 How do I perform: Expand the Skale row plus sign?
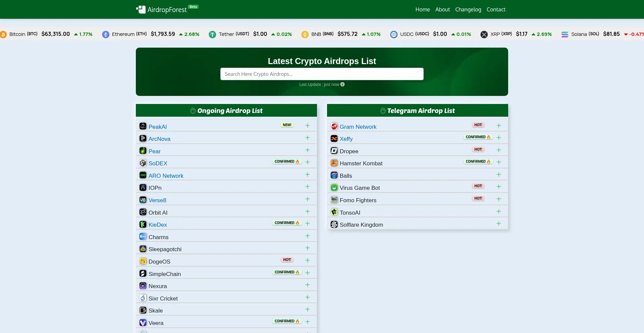308,309
